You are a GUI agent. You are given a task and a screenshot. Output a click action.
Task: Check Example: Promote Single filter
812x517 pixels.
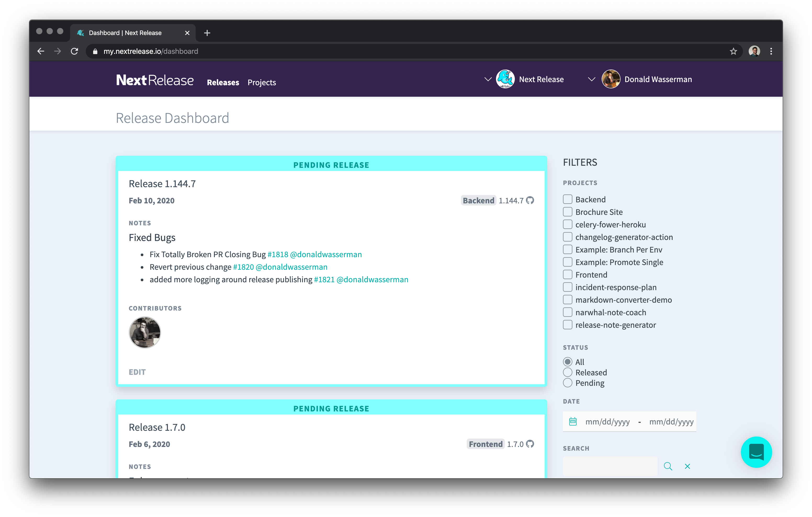[567, 262]
